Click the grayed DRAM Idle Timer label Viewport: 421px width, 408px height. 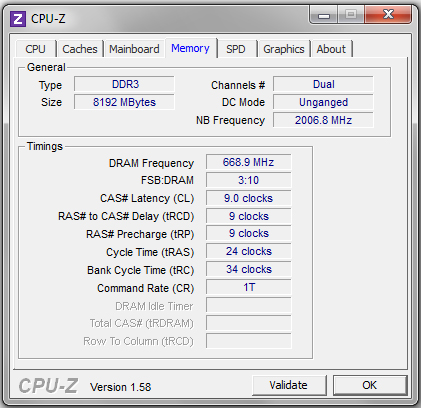[x=154, y=306]
